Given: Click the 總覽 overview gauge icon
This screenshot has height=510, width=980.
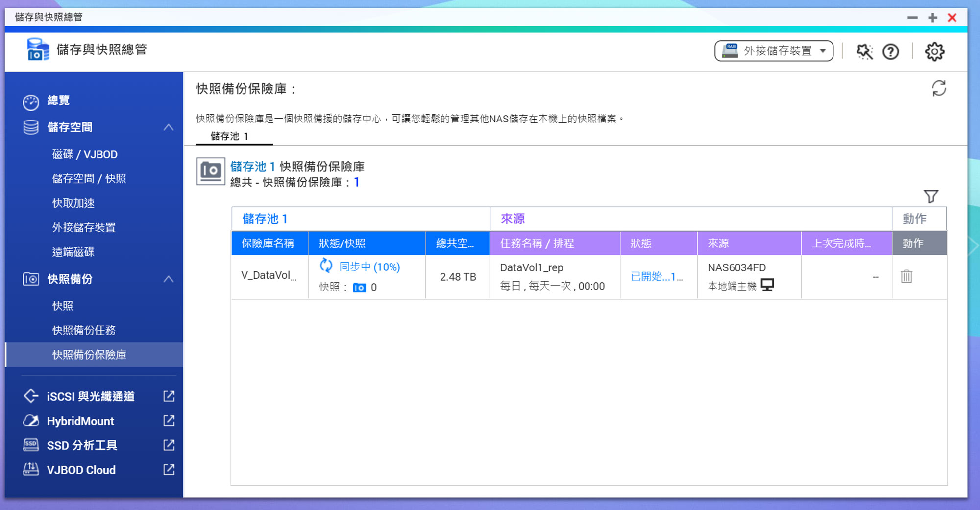Looking at the screenshot, I should pyautogui.click(x=30, y=101).
